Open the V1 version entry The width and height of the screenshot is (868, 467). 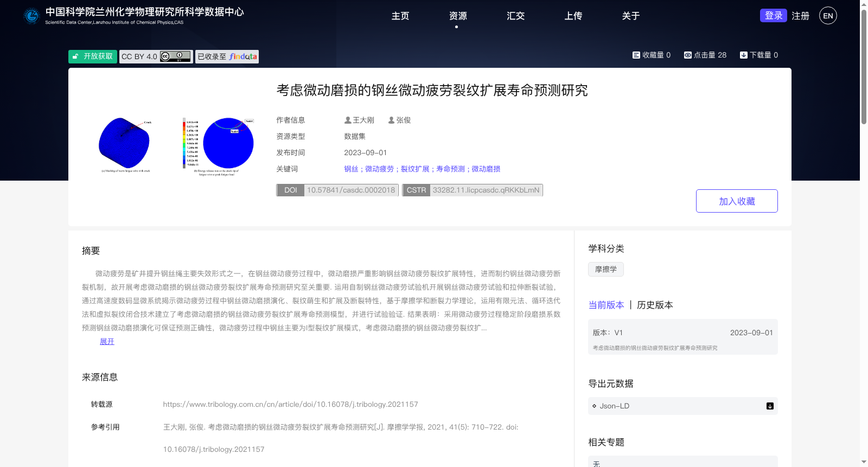683,337
